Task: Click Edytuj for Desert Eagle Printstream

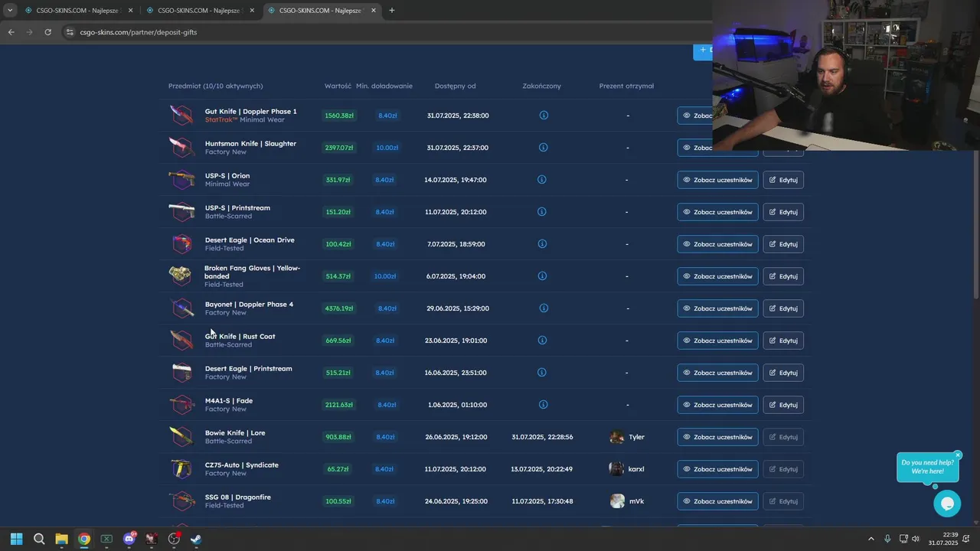Action: [783, 373]
